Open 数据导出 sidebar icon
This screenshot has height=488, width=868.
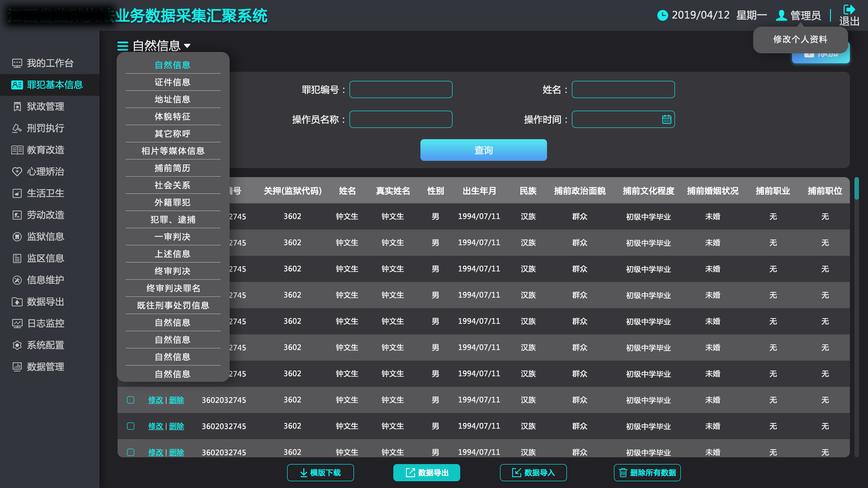17,302
